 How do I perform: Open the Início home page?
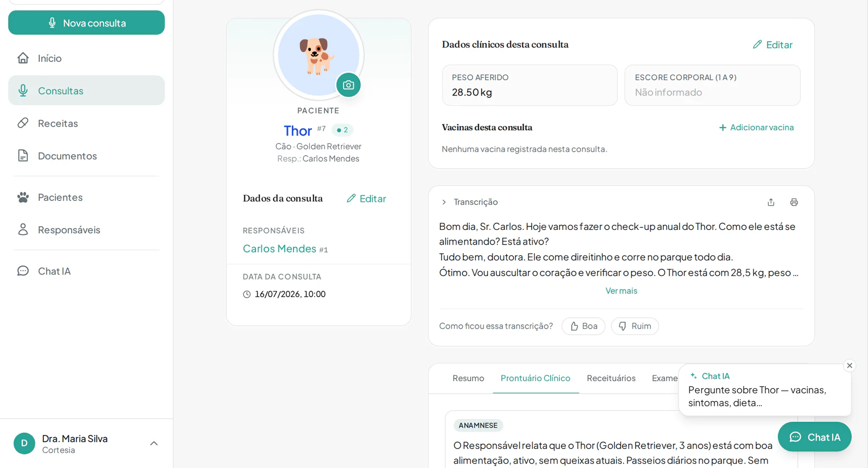tap(86, 58)
